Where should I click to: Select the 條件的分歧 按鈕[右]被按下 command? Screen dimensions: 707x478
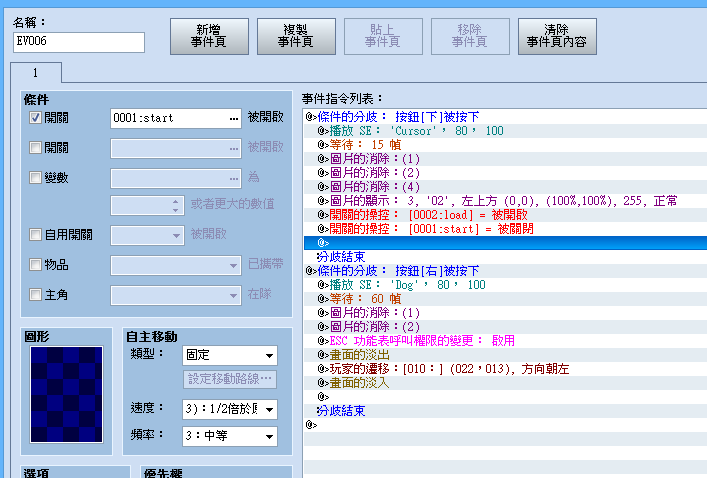coord(505,271)
